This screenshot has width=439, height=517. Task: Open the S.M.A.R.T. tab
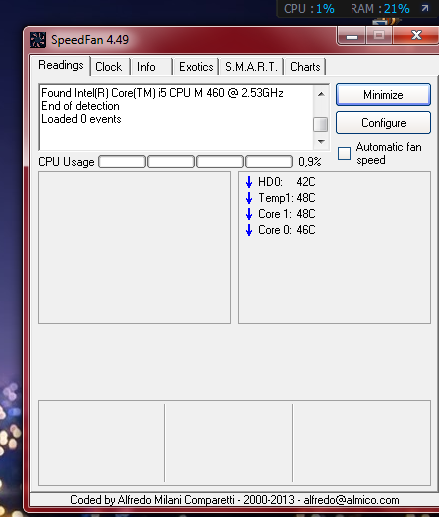click(251, 67)
